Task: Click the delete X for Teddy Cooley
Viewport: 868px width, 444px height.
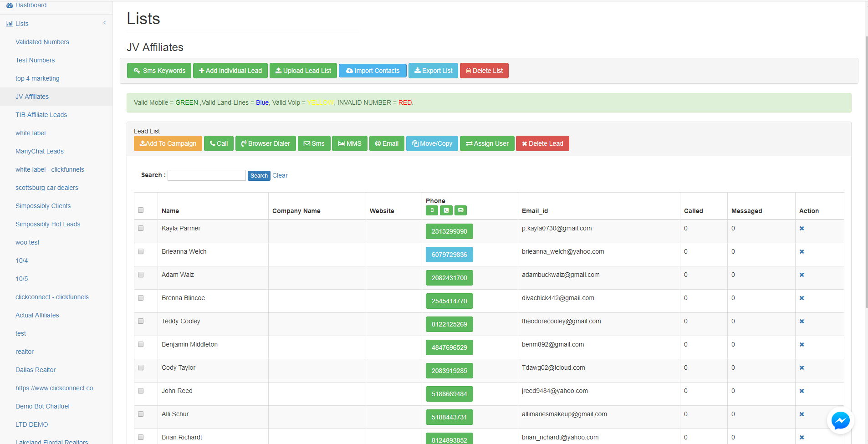Action: pos(802,322)
